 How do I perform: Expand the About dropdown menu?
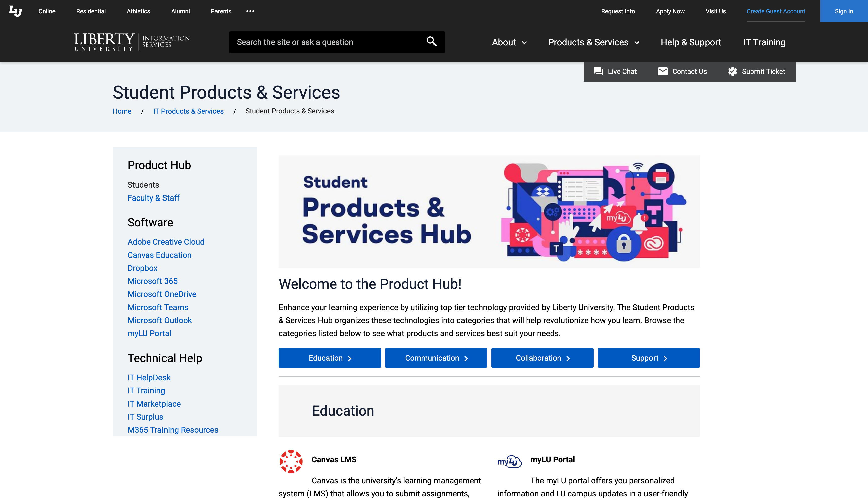click(x=509, y=42)
